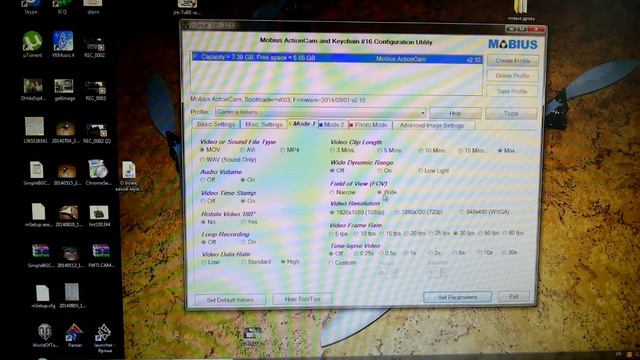Switch to Basic Settings tab
Screen dimensions: 640x360
(216, 124)
